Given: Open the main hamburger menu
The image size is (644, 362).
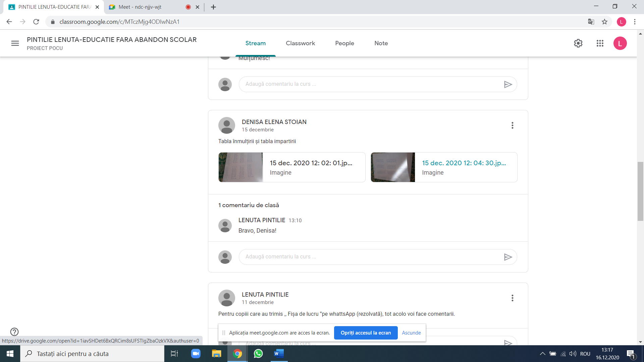Looking at the screenshot, I should (15, 43).
